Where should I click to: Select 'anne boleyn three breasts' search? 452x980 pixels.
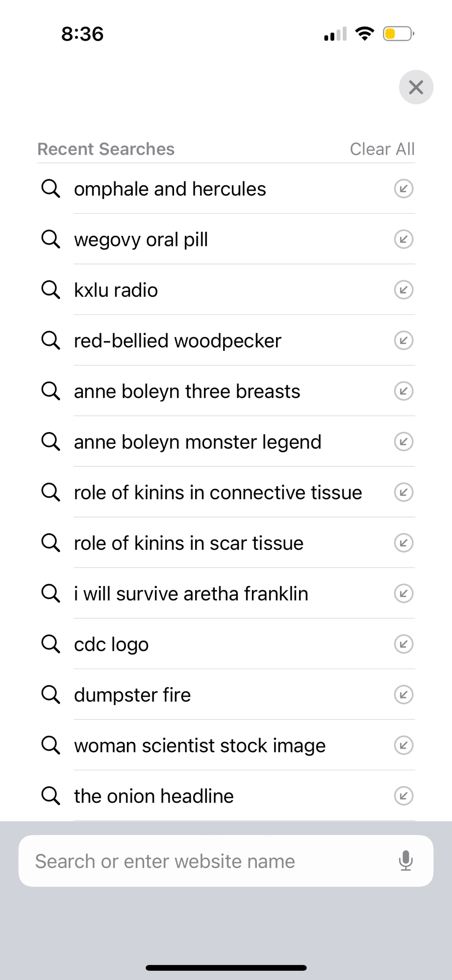coord(187,392)
